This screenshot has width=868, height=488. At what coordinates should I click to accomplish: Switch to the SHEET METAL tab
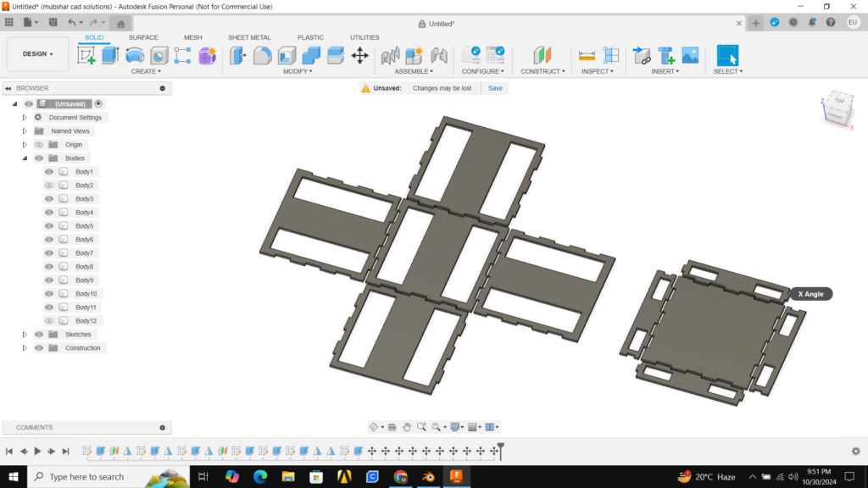click(249, 37)
